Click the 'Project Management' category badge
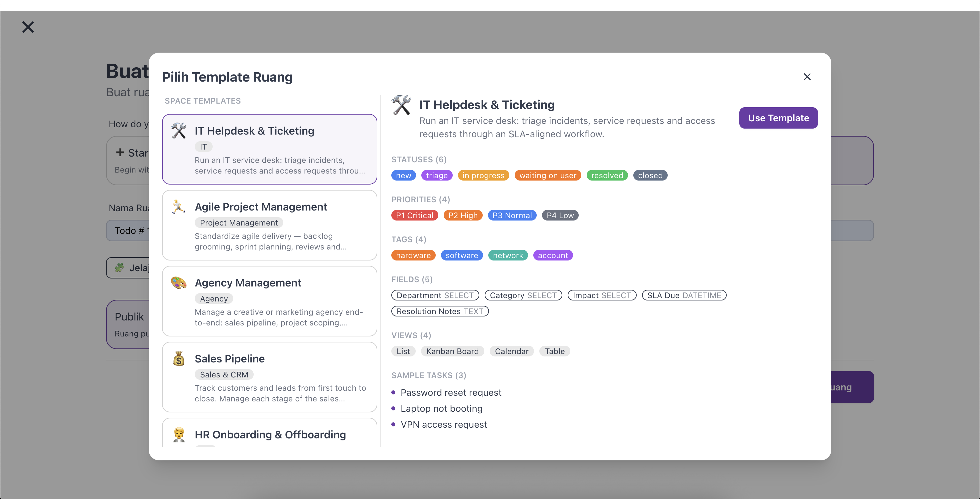This screenshot has width=980, height=499. click(239, 223)
